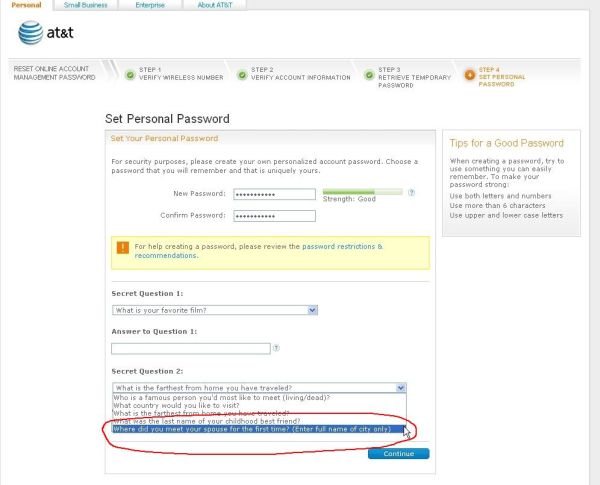Select 'What country would you like to visit?'
The height and width of the screenshot is (485, 600).
[x=176, y=405]
